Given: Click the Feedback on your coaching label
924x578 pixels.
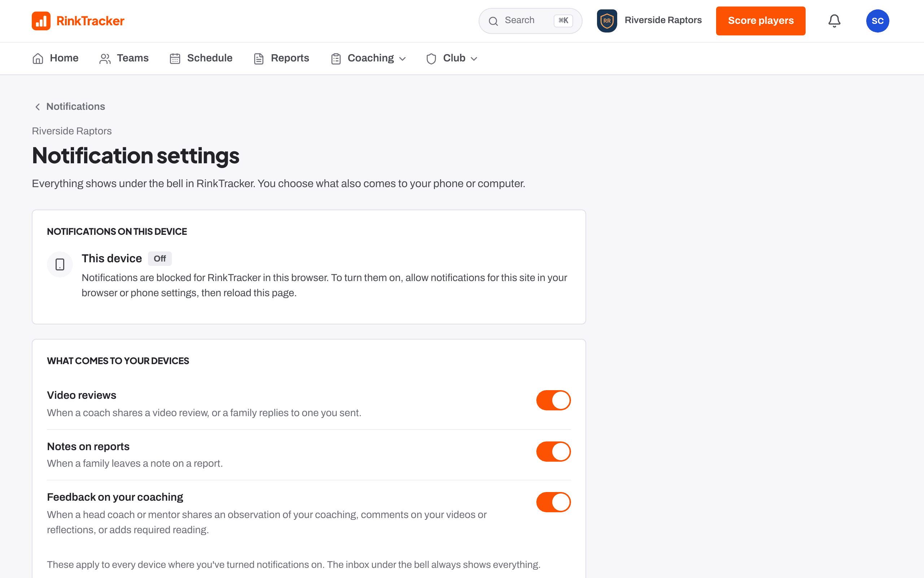Looking at the screenshot, I should click(x=115, y=497).
